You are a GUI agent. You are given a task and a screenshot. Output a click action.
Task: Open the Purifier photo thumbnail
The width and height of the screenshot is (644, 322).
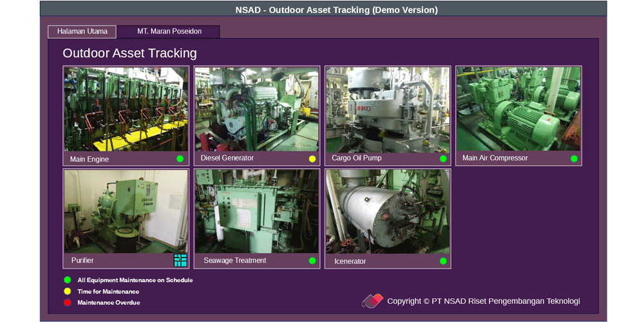pos(126,211)
